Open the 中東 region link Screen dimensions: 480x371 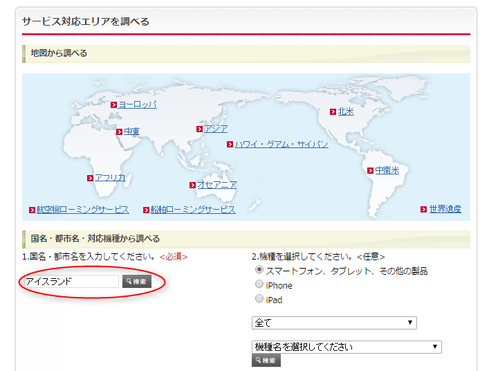132,132
